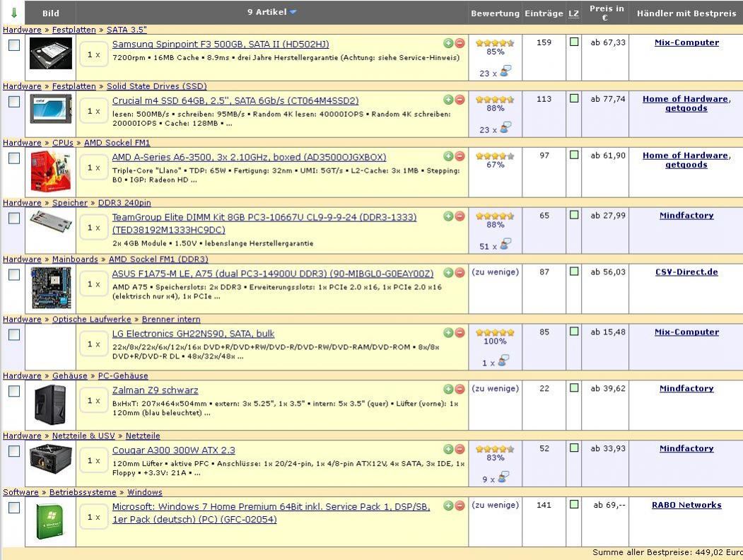This screenshot has height=560, width=743.
Task: Increase quantity of Samsung Spinpoint F3 with plus icon
Action: click(448, 44)
